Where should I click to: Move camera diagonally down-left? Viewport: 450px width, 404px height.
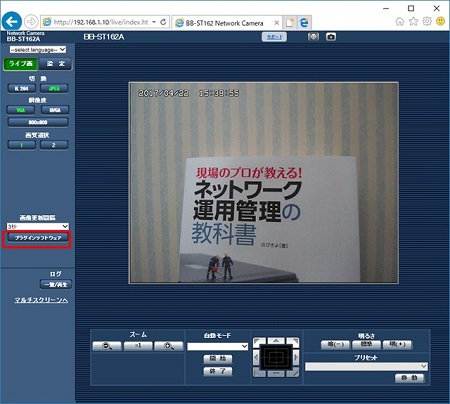(259, 373)
